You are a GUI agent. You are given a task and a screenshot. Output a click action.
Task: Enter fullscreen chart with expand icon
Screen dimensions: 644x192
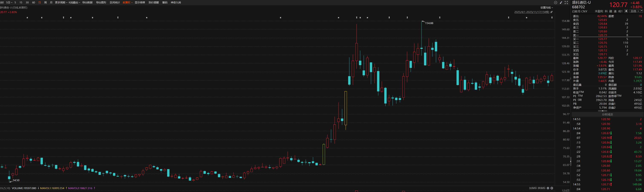coord(566,3)
